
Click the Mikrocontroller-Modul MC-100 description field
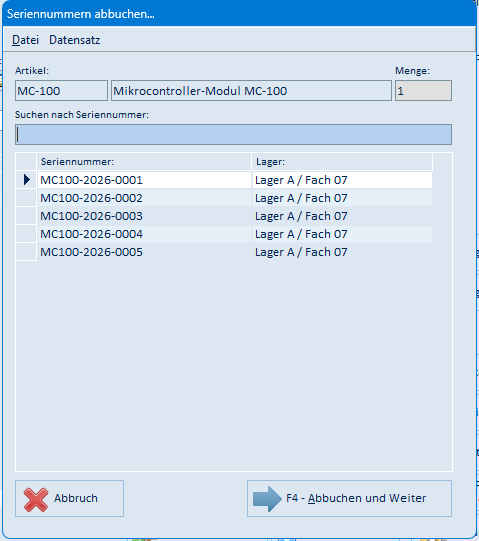(251, 91)
